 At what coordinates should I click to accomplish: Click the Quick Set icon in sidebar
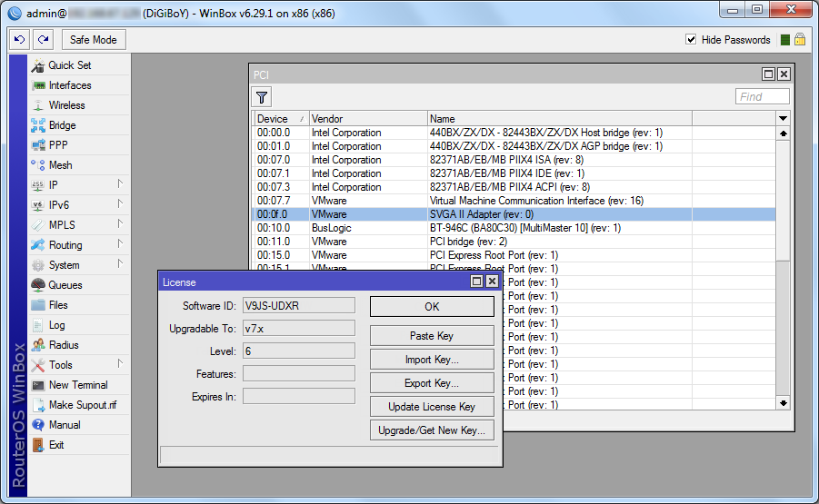38,65
